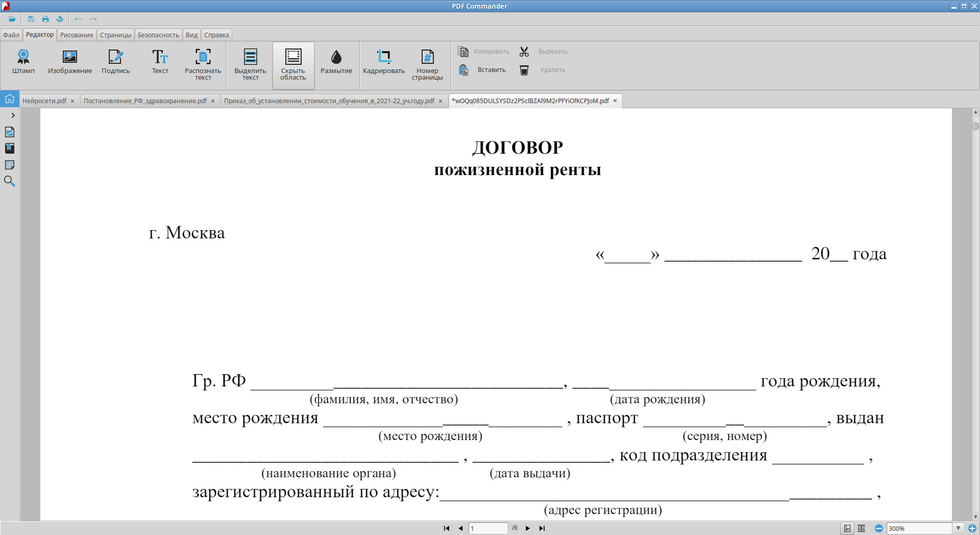
Task: Switch to the Рисование ribbon tab
Action: [x=77, y=35]
